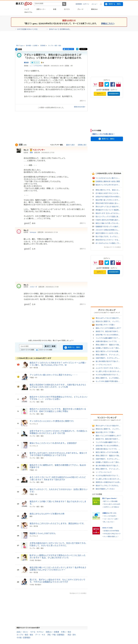Open the カテゴリ navigation item
This screenshot has width=138, height=644.
pos(67,9)
